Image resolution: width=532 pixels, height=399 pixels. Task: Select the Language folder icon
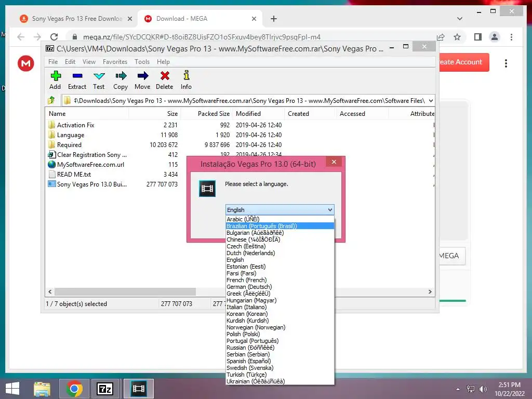pos(51,135)
